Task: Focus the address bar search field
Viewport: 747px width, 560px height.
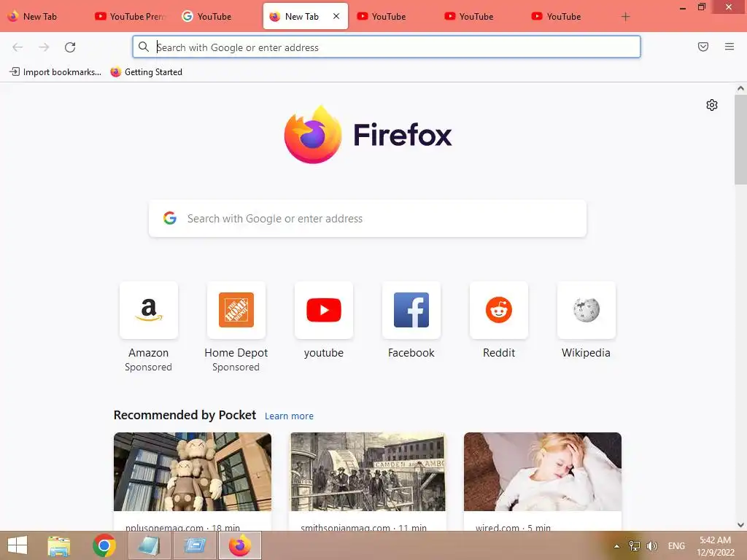Action: (x=387, y=47)
